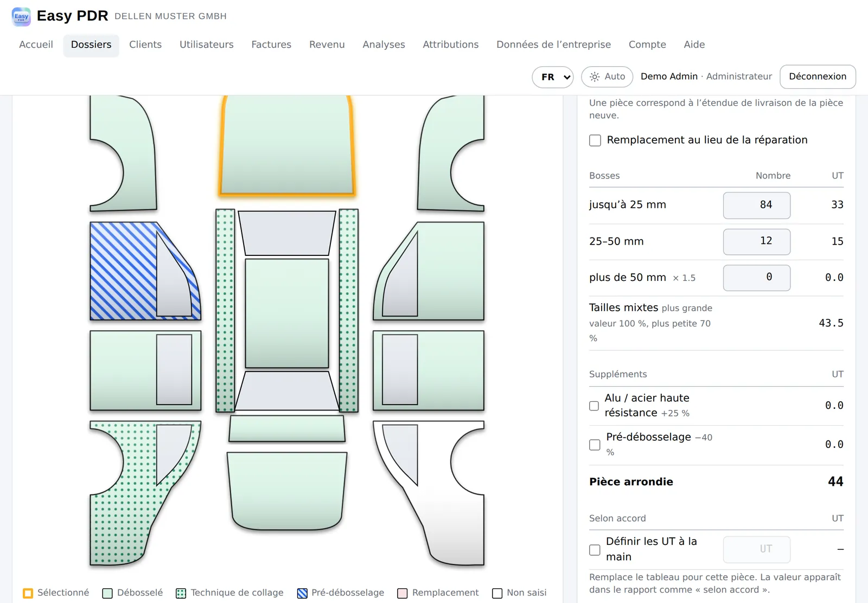The height and width of the screenshot is (603, 868).
Task: Open the Accueil tab
Action: [x=36, y=44]
